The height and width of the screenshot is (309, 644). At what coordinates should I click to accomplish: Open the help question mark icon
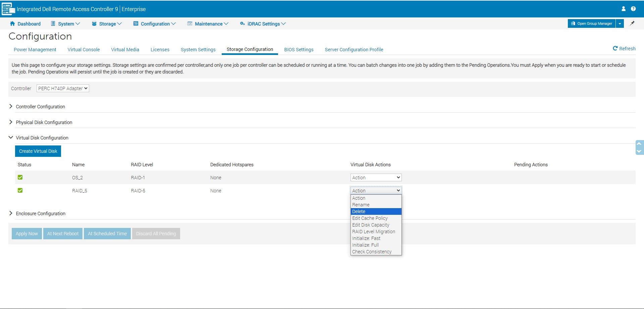[x=633, y=9]
